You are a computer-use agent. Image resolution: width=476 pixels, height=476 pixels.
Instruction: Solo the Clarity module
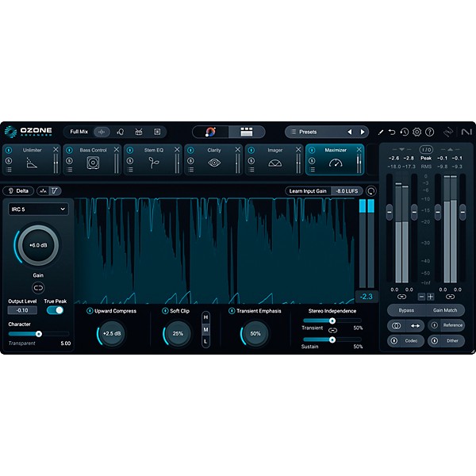190,161
